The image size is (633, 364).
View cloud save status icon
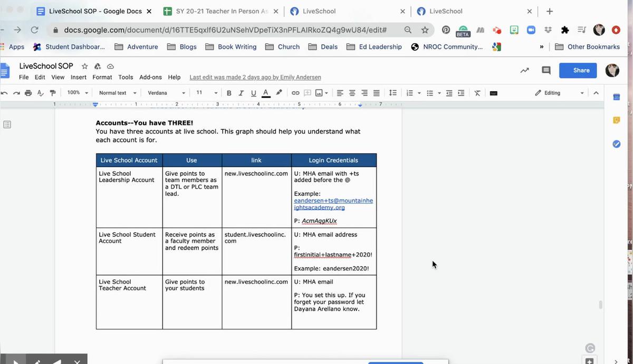(110, 66)
